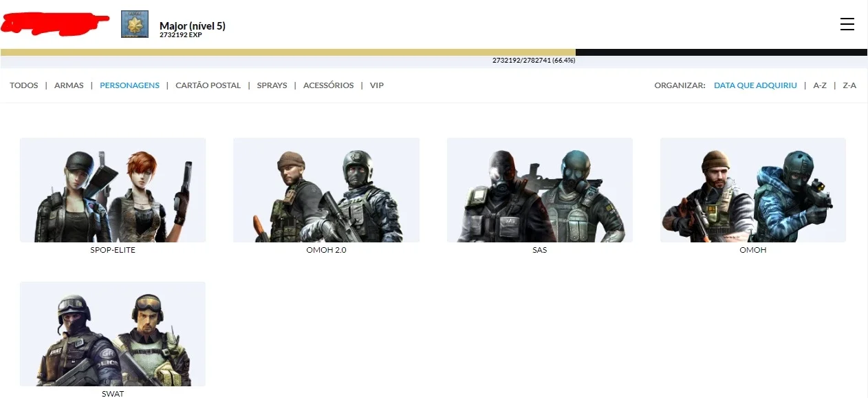Click the OMOH 2.0 label
Viewport: 868px width, 398px height.
(327, 250)
